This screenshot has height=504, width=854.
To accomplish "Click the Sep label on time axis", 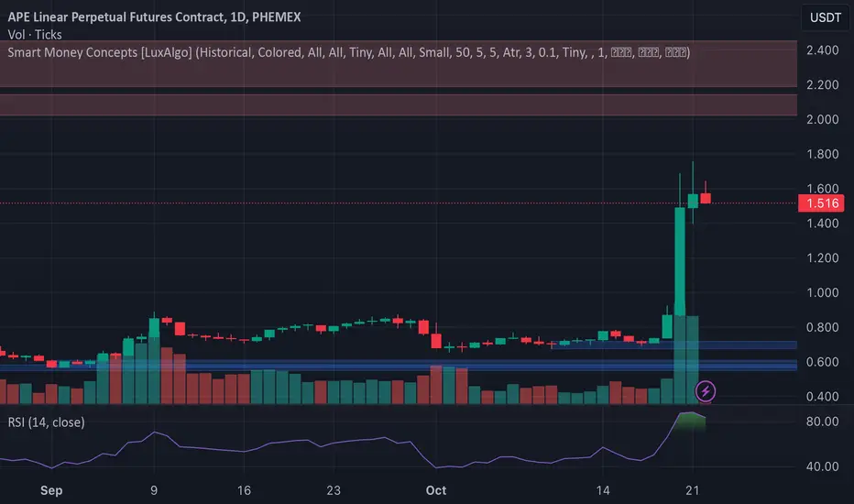I will [x=51, y=490].
